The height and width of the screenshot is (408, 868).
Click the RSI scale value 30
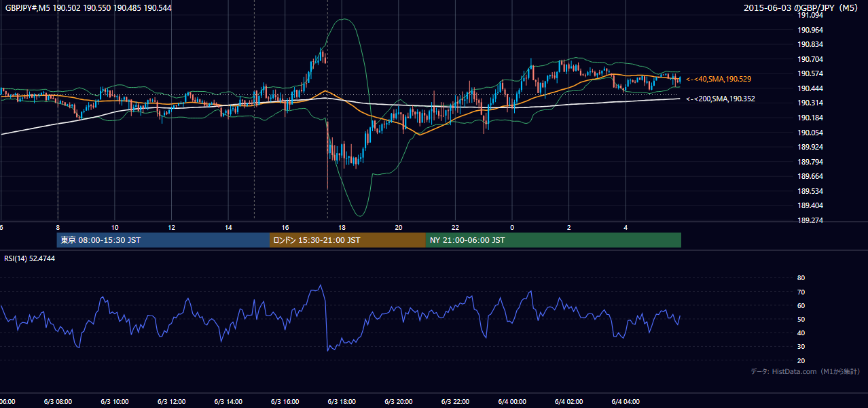[801, 347]
